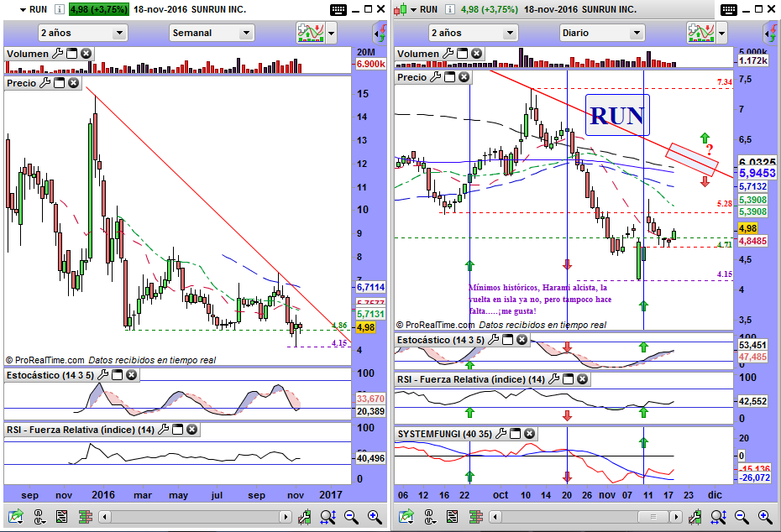Open the chart link menu in Diario toolbar
The width and height of the screenshot is (781, 532).
pos(429,517)
